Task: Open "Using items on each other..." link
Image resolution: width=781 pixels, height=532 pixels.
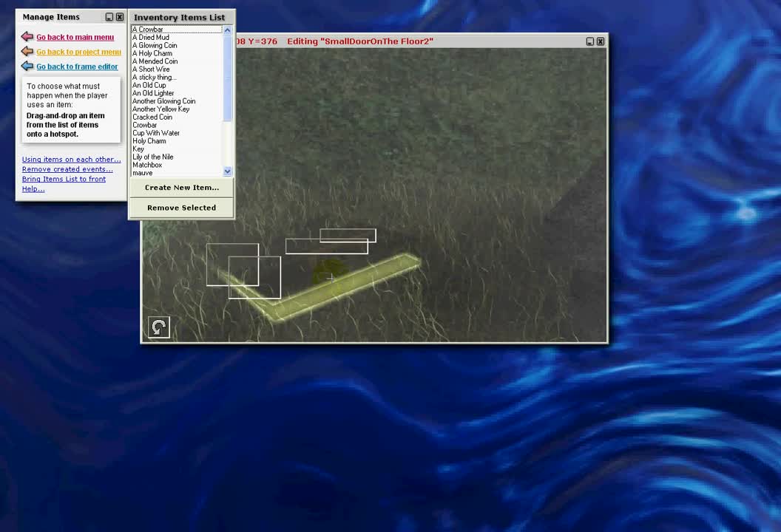Action: (x=71, y=159)
